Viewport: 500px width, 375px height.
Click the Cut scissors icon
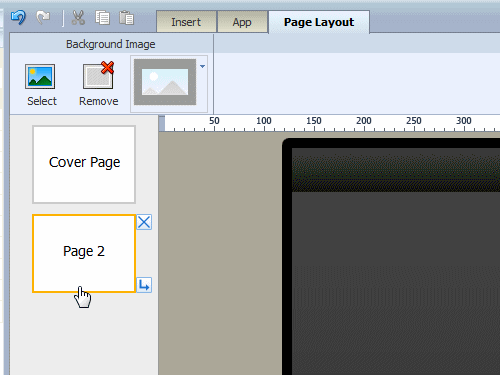click(x=78, y=18)
